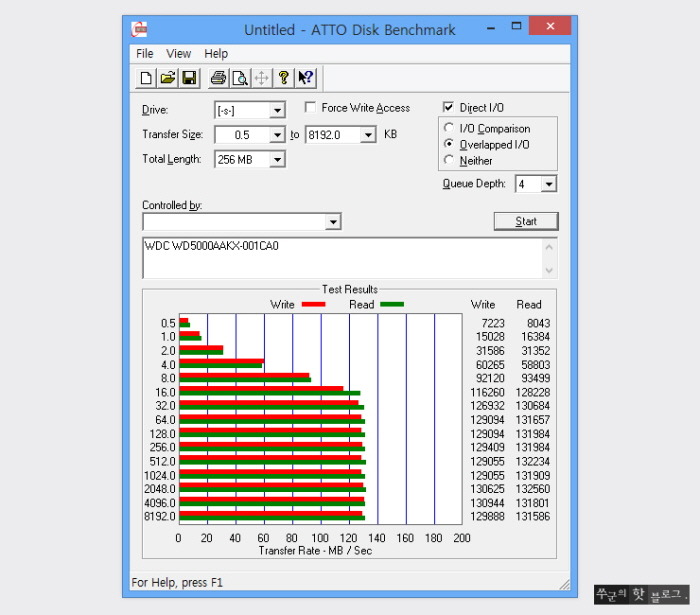
Task: Open the Queue Depth dropdown
Action: pyautogui.click(x=549, y=184)
